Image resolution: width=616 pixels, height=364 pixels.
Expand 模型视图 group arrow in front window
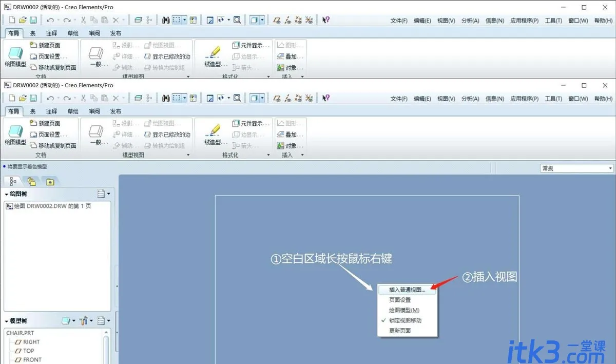coord(188,155)
